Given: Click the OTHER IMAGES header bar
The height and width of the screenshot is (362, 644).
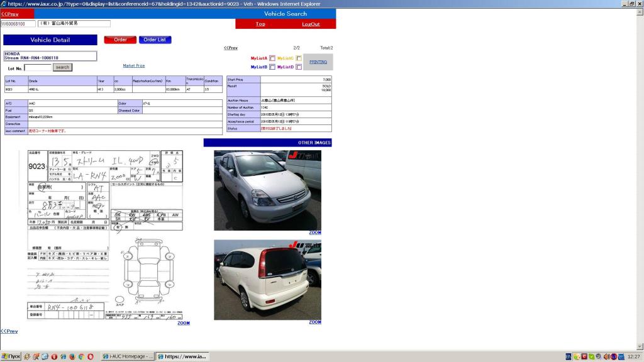Looking at the screenshot, I should click(267, 143).
